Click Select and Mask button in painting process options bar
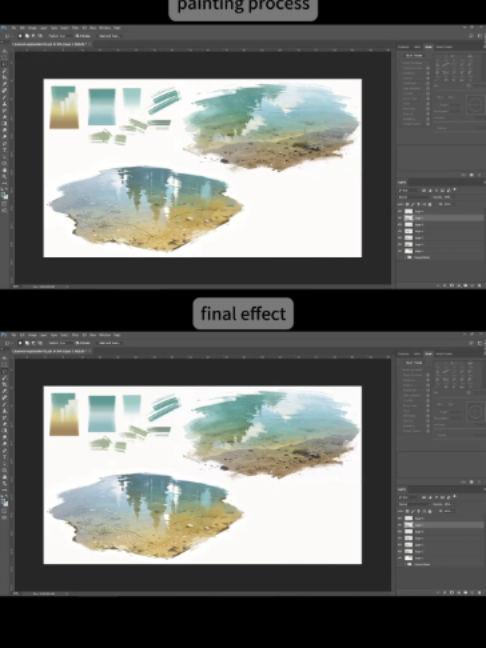This screenshot has height=648, width=486. click(110, 36)
